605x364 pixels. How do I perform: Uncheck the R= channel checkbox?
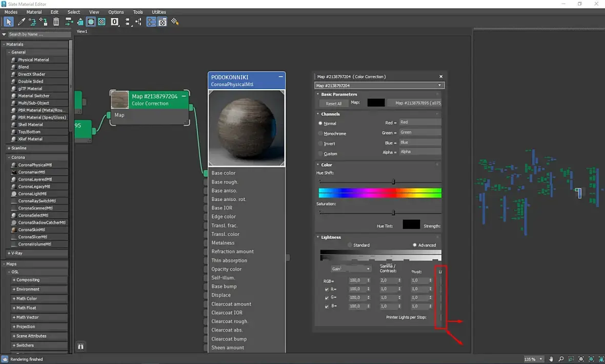(327, 289)
